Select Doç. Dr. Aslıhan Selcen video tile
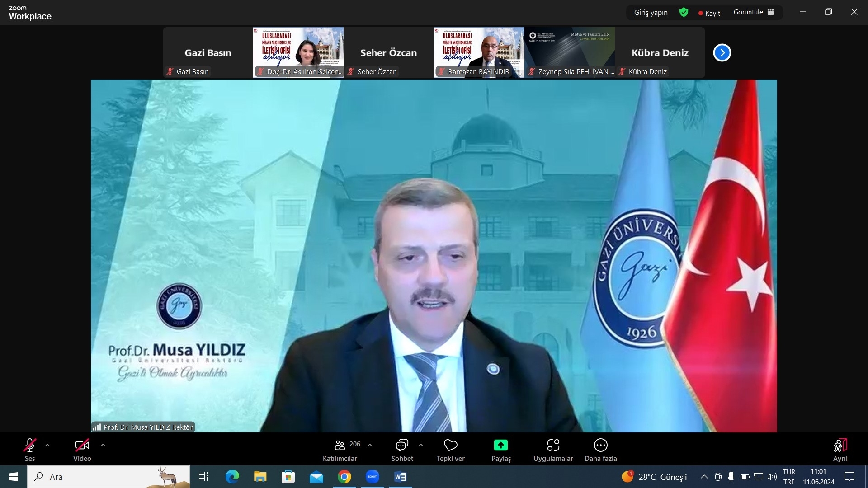Viewport: 868px width, 488px height. point(298,52)
